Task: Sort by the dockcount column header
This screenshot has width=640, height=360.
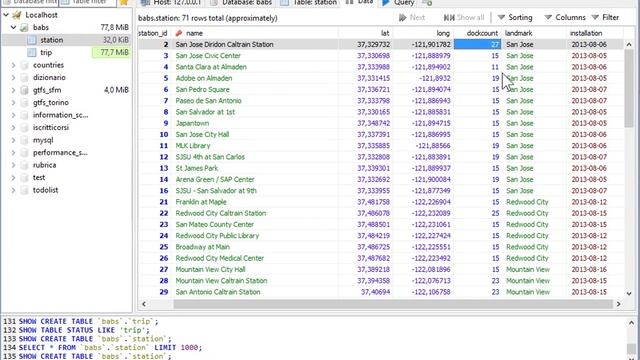Action: pos(477,33)
